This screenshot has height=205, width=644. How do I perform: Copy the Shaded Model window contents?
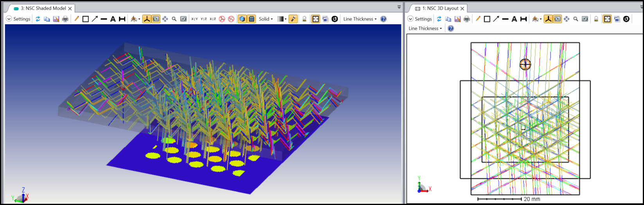47,19
